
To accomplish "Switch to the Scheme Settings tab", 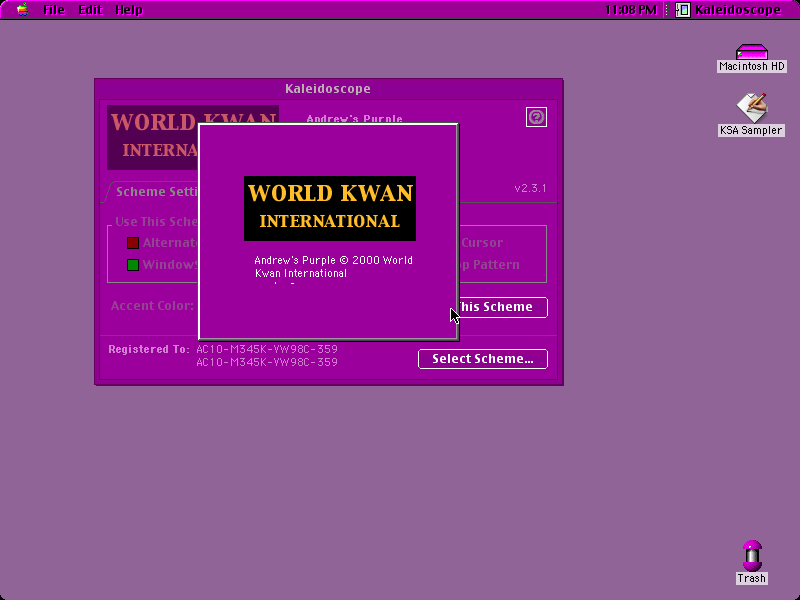I will coord(153,192).
